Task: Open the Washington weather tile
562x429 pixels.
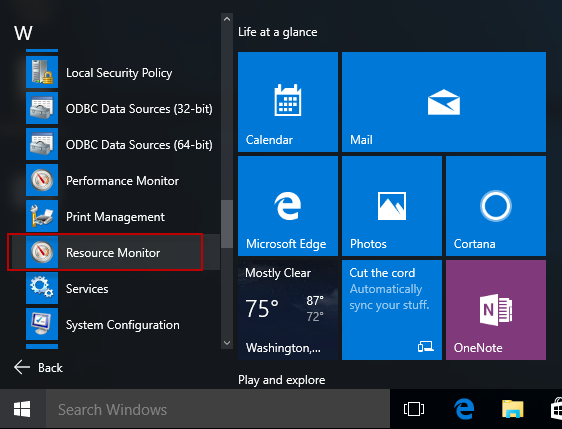Action: (288, 310)
